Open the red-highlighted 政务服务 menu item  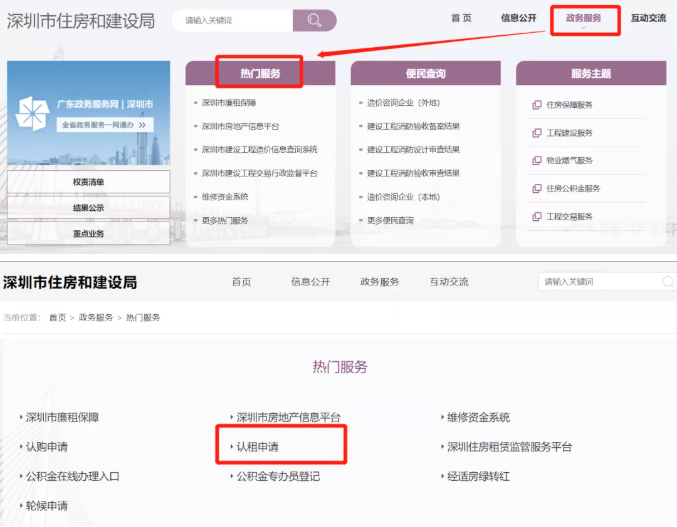(584, 19)
